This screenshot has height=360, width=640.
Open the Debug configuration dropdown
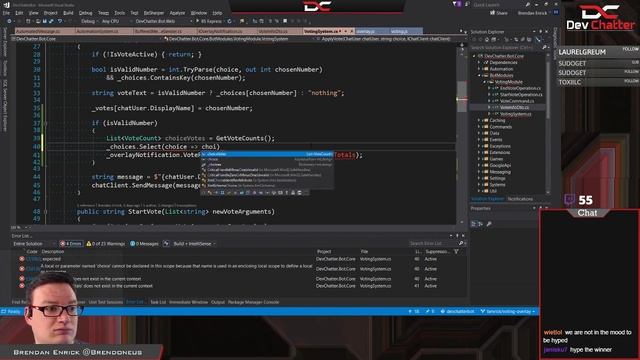(x=89, y=21)
